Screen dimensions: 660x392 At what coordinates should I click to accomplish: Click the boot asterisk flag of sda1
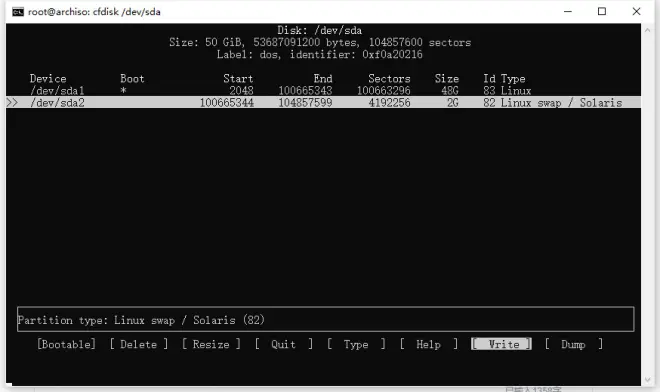click(x=123, y=90)
